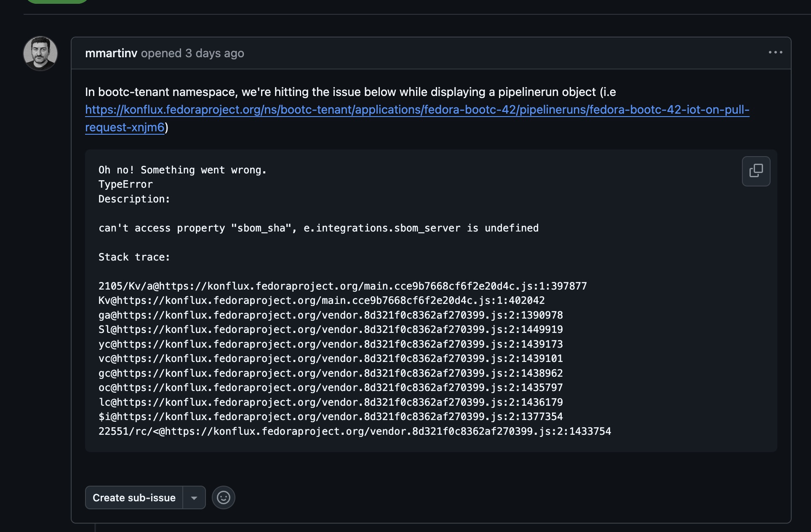Expand the dropdown arrow beside Create sub-issue

[x=194, y=498]
